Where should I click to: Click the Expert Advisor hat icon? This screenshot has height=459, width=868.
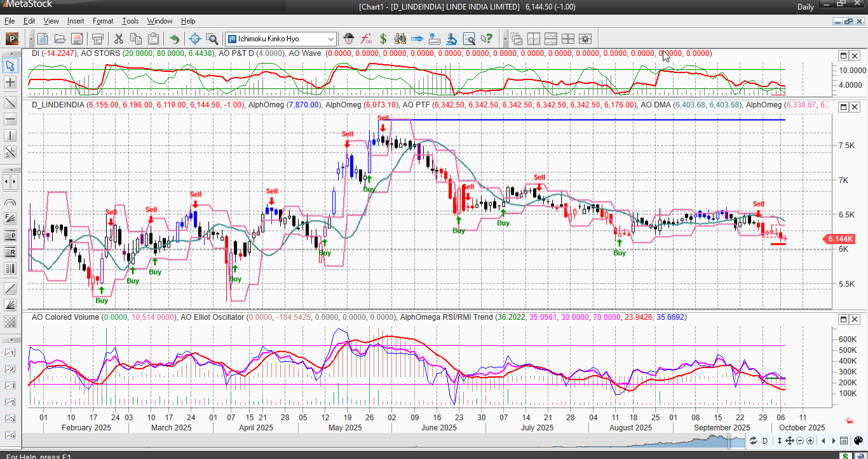(348, 39)
